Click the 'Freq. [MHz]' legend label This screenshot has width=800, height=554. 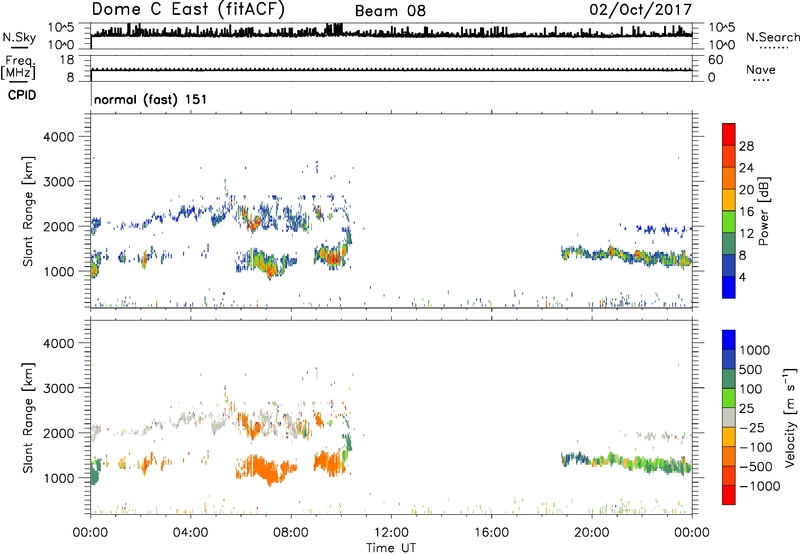click(x=18, y=67)
